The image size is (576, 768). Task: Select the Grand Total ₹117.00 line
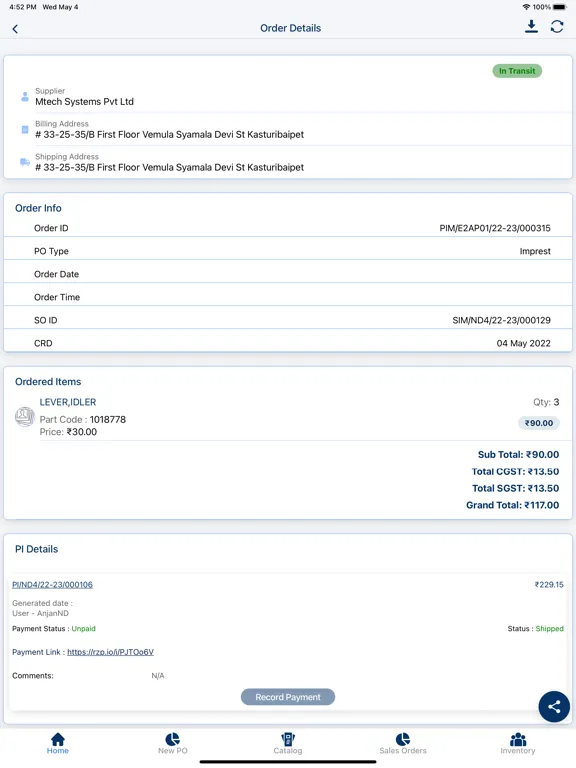(x=512, y=505)
